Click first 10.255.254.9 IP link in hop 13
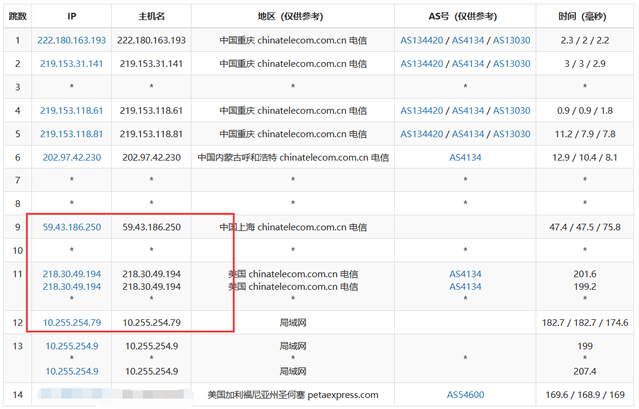The image size is (639, 409). (71, 346)
